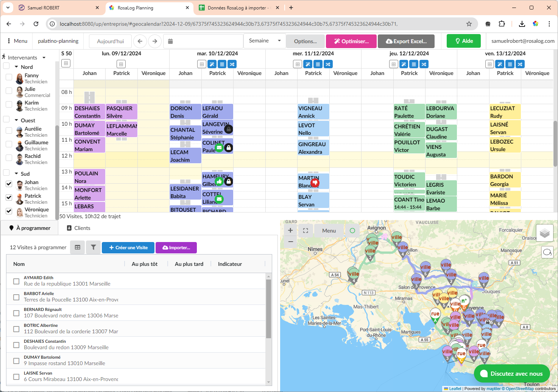Viewport: 558px width, 392px height.
Task: Activate the lasso selection tool on map
Action: 547,252
